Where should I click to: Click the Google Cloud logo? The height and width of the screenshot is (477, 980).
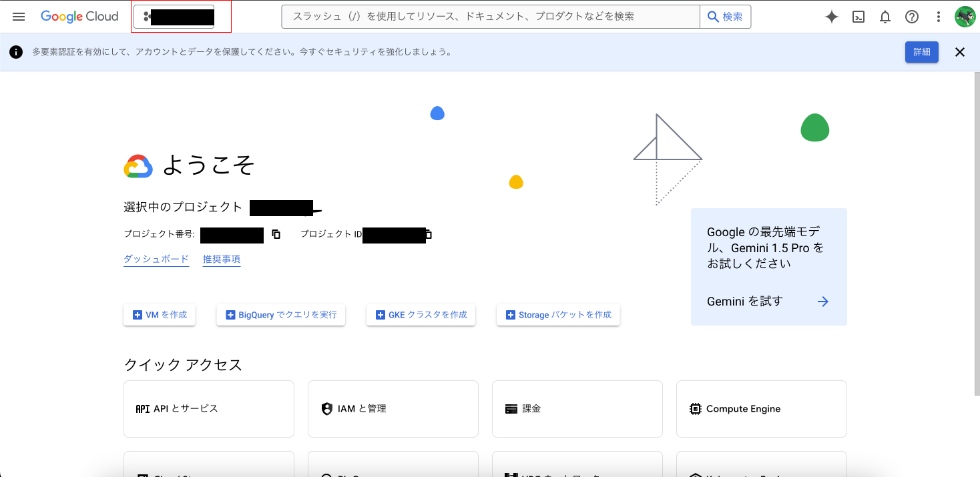79,17
